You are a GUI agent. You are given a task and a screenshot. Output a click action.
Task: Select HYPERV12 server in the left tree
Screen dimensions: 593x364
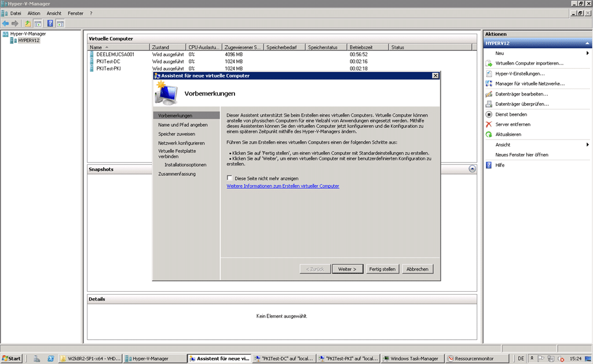(x=29, y=41)
